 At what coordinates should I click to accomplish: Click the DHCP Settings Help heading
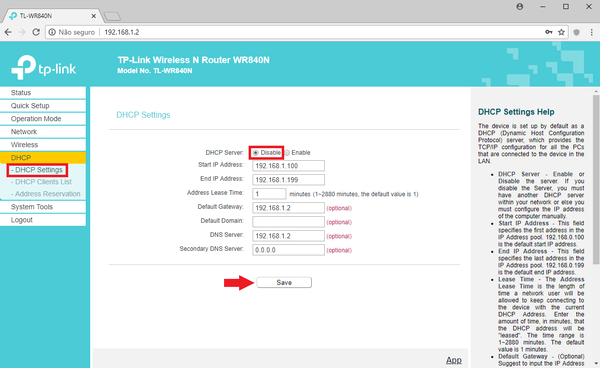pos(516,112)
